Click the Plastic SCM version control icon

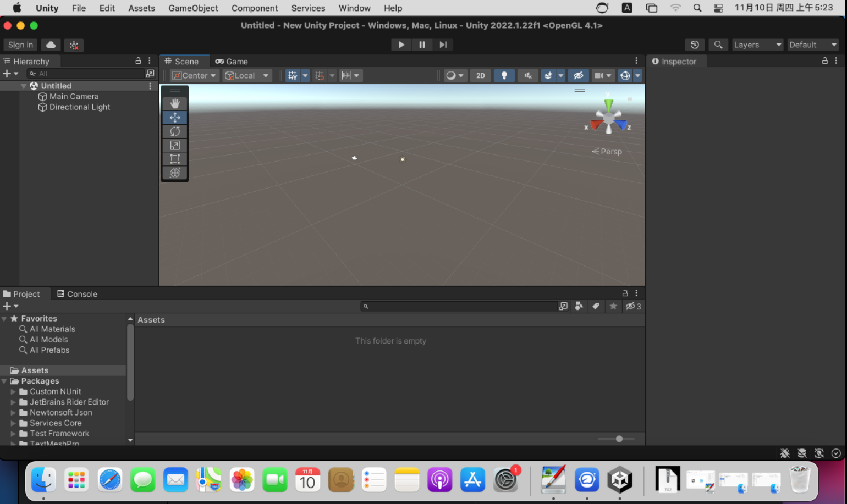click(74, 45)
